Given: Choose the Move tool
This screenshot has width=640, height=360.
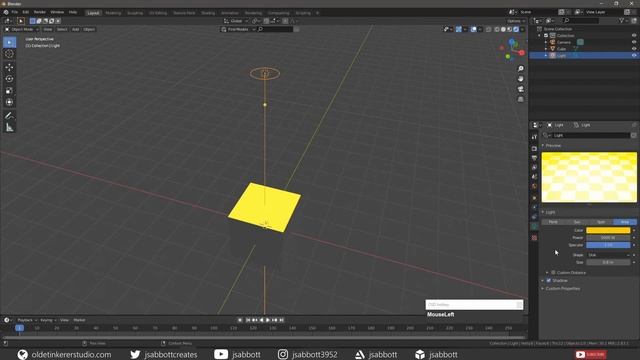Looking at the screenshot, I should (x=9, y=67).
